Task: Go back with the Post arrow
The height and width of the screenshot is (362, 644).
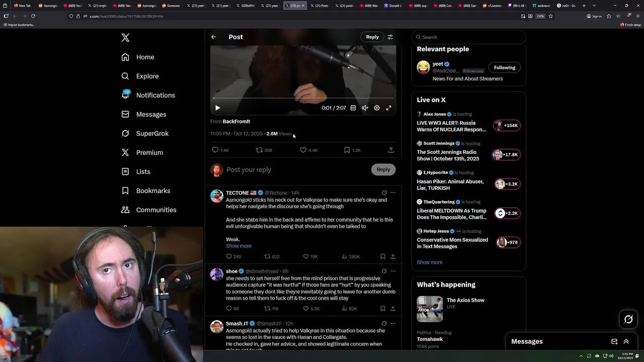Action: [214, 37]
